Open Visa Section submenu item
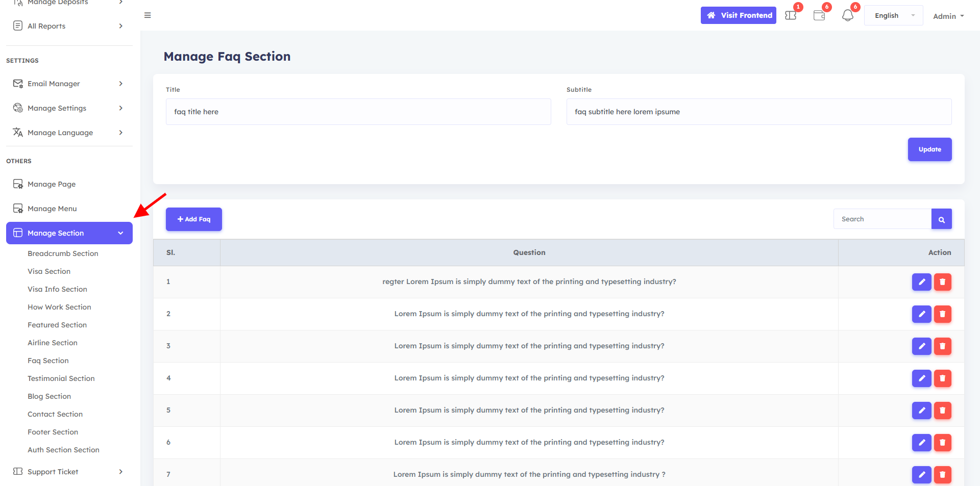This screenshot has height=486, width=980. [49, 271]
